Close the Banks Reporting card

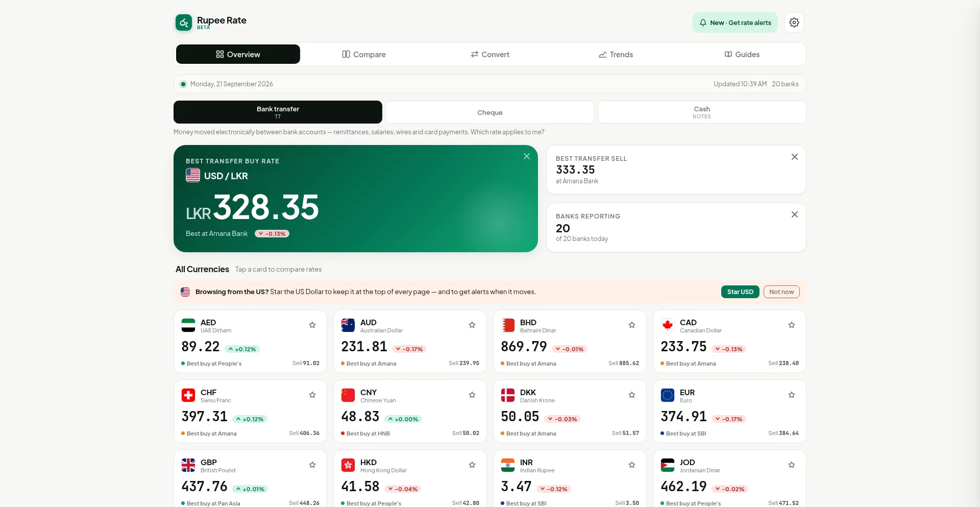(x=795, y=214)
